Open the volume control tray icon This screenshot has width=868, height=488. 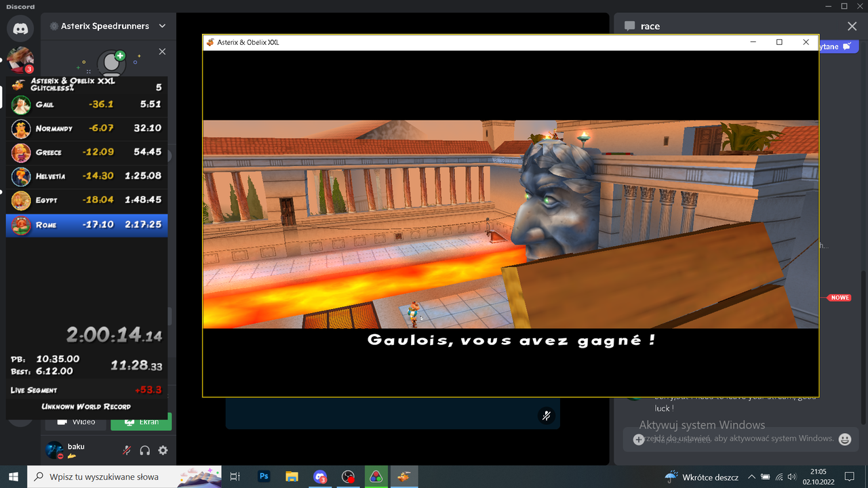[793, 476]
